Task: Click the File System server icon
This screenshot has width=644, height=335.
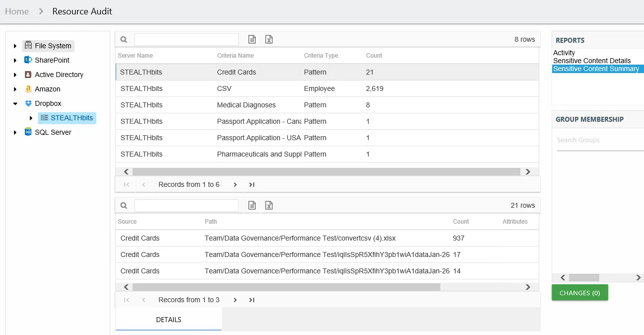Action: point(28,46)
